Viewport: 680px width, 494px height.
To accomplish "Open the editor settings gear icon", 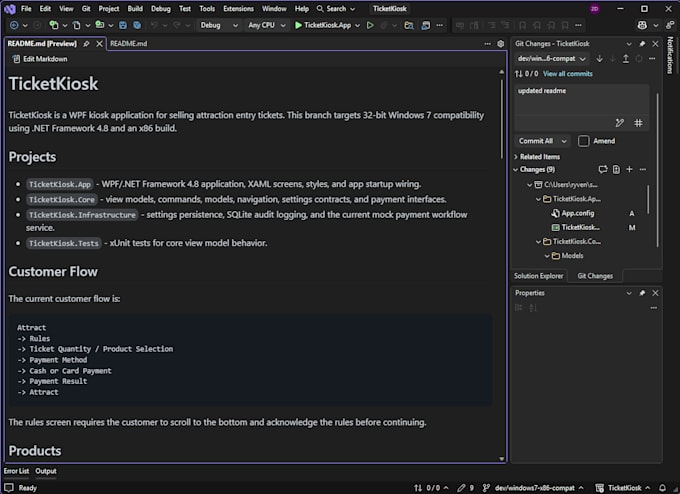I will point(500,44).
